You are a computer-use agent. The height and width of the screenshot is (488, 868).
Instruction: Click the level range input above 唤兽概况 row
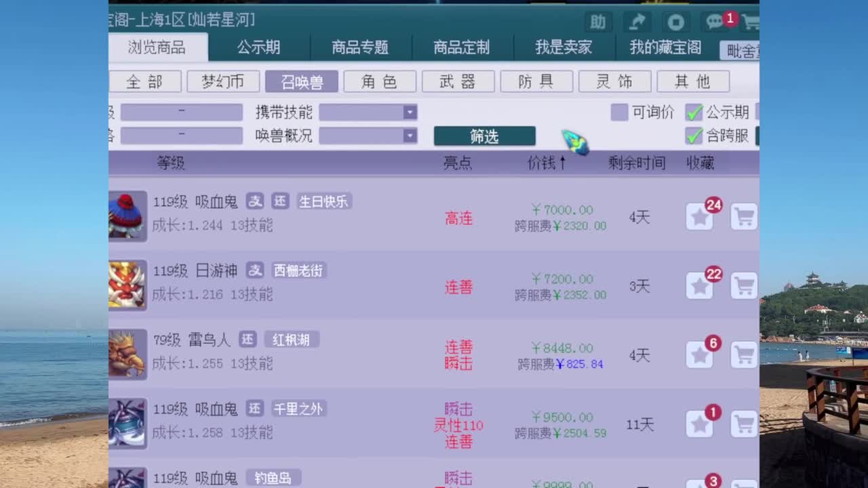pyautogui.click(x=182, y=113)
